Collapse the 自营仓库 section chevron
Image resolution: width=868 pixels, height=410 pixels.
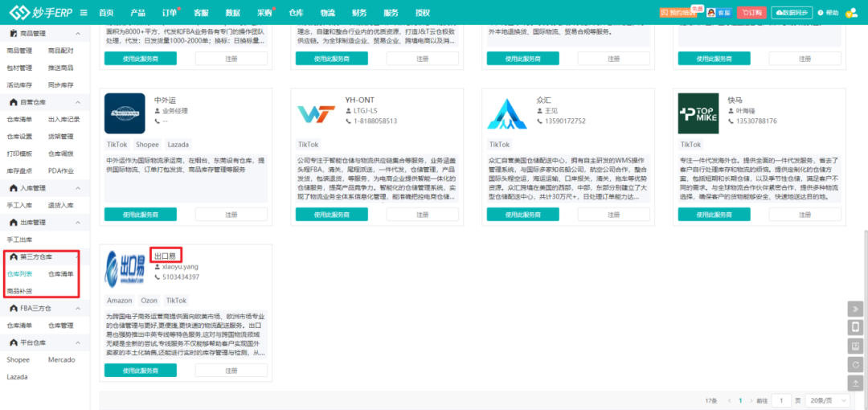pos(78,103)
